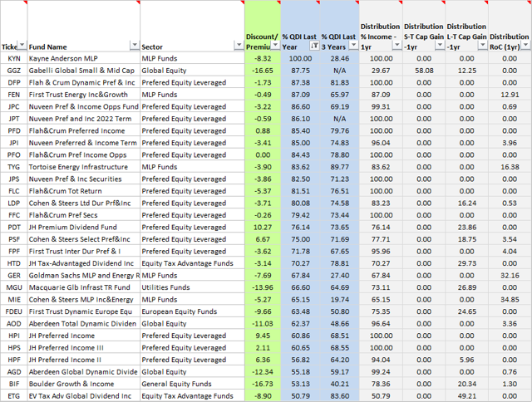Select QDI Last Year value 100.00 for KYN

click(x=301, y=58)
